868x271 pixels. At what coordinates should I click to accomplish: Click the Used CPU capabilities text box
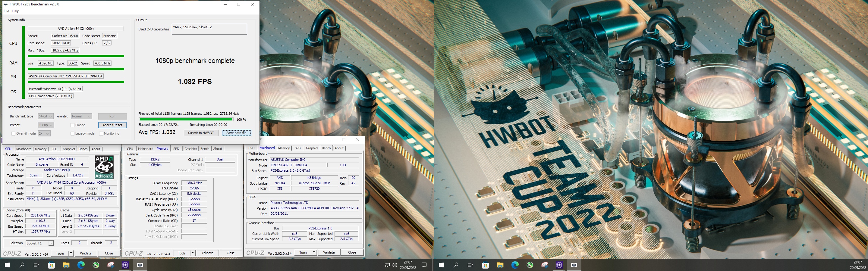click(x=209, y=29)
